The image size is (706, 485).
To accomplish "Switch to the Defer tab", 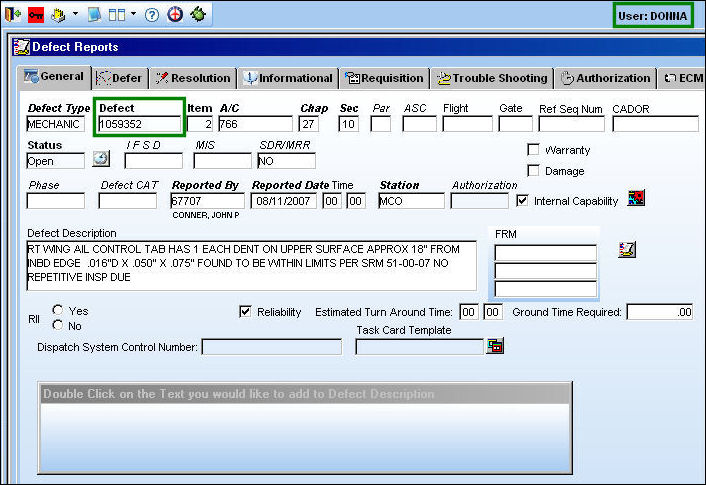I will click(119, 78).
